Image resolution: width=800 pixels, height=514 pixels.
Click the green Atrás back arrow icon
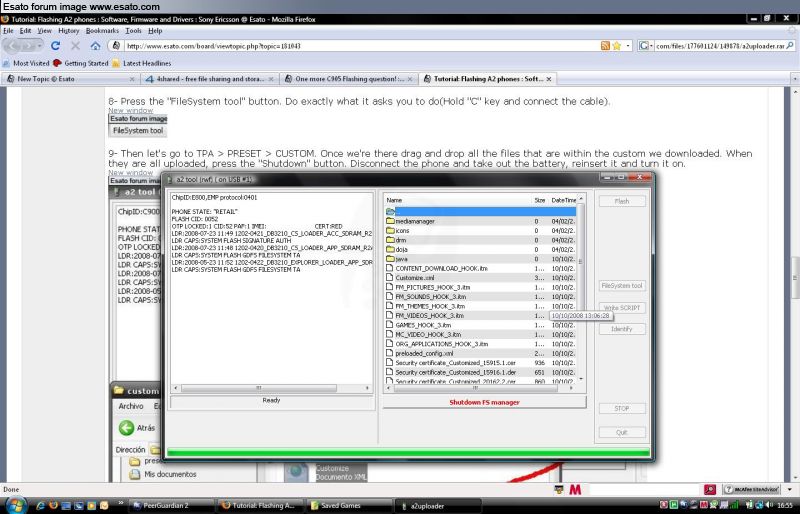click(x=126, y=428)
